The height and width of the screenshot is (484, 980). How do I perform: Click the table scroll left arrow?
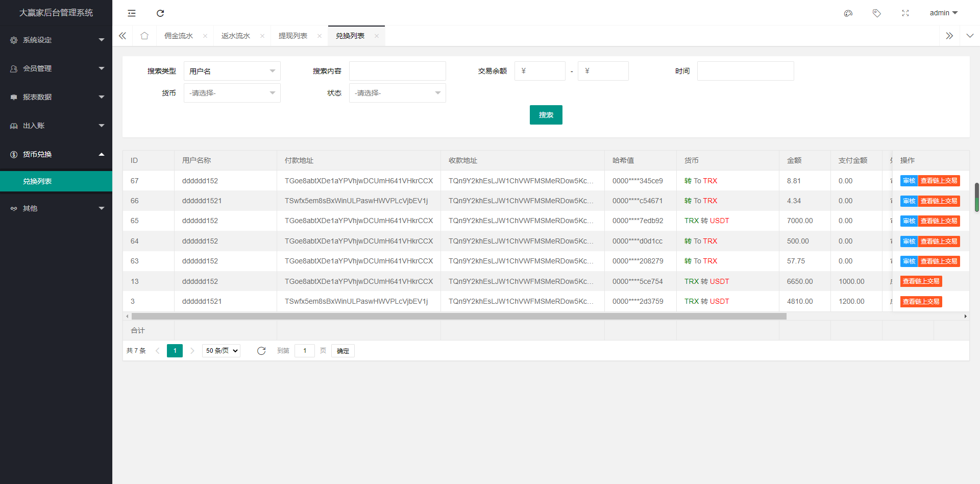pos(127,317)
